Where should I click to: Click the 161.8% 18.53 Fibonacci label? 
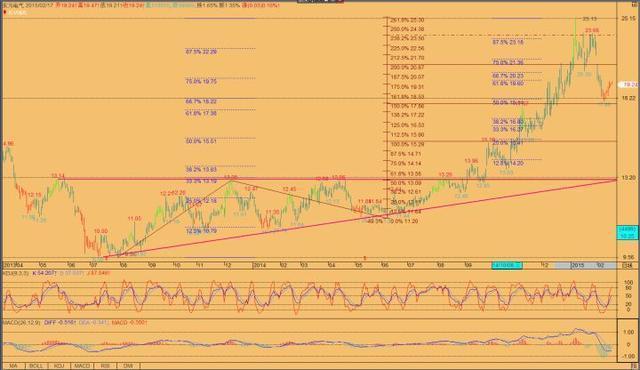407,97
